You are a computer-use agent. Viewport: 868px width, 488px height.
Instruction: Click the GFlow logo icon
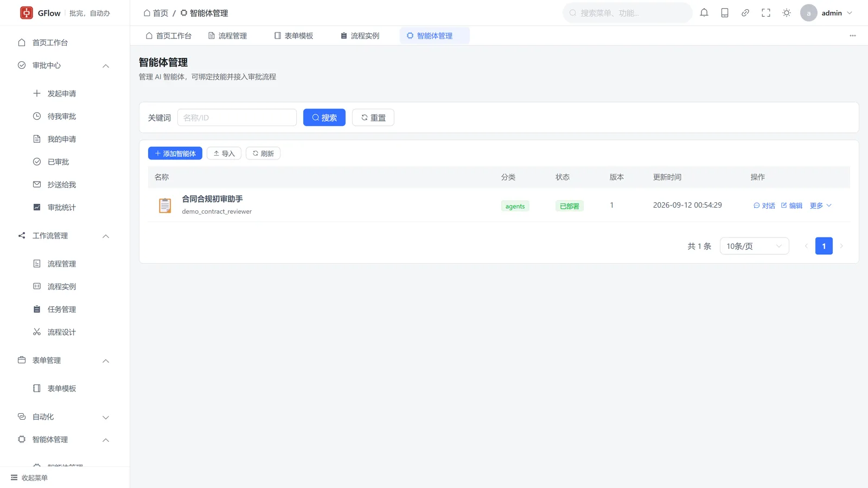26,13
